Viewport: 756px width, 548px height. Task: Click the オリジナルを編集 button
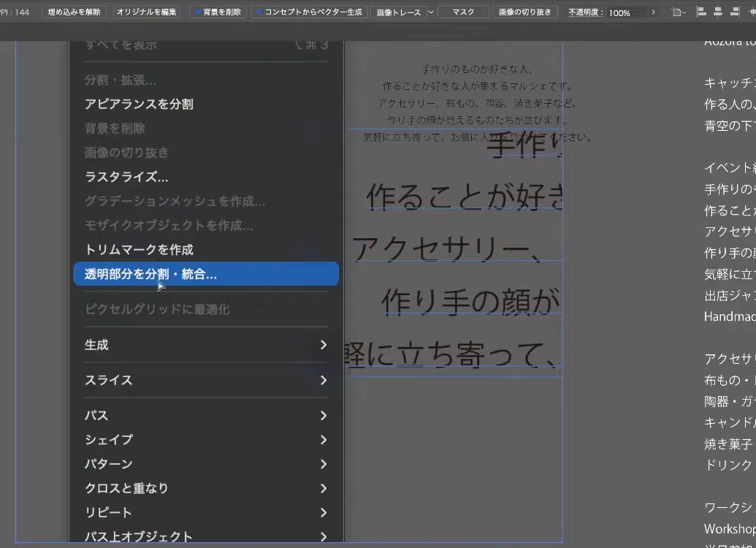click(147, 12)
